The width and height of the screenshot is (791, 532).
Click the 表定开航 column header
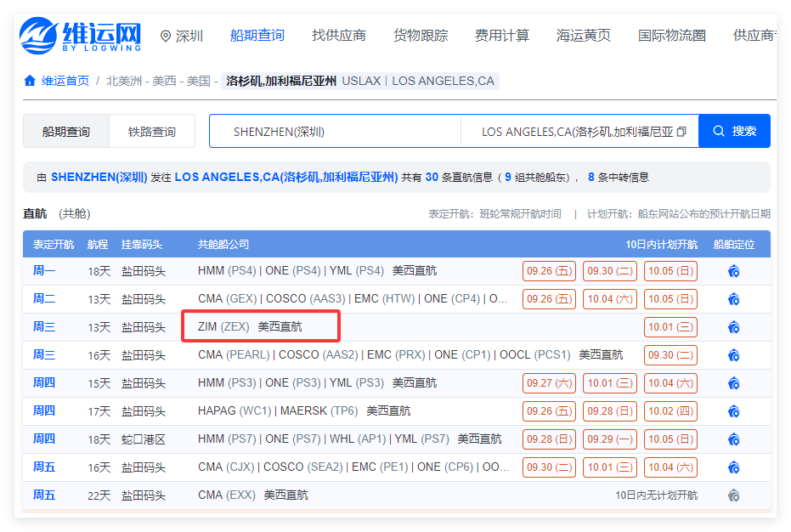54,245
